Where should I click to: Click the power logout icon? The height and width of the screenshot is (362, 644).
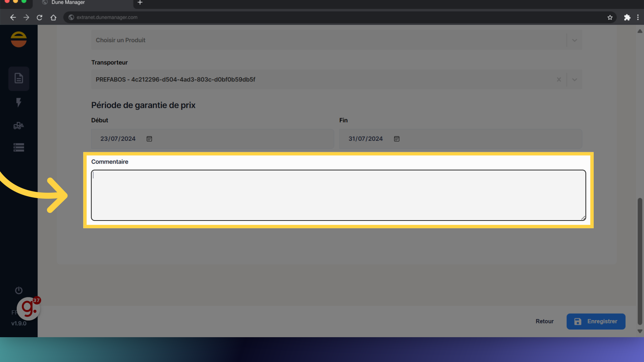[19, 290]
